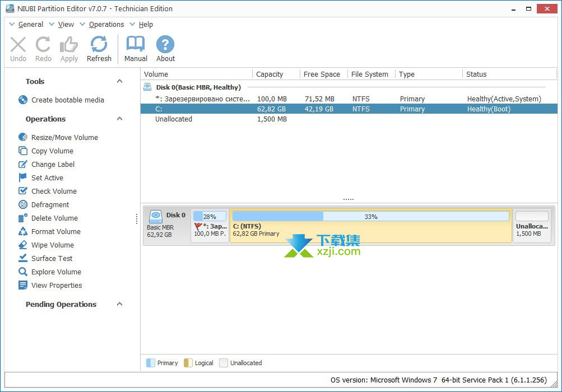The width and height of the screenshot is (562, 392).
Task: Click the Resize/Move Volume icon
Action: (x=23, y=137)
